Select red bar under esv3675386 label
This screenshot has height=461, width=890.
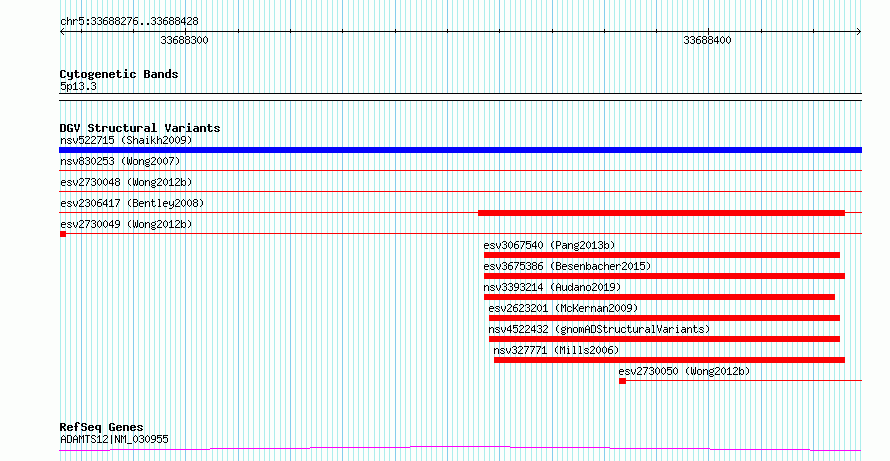664,276
